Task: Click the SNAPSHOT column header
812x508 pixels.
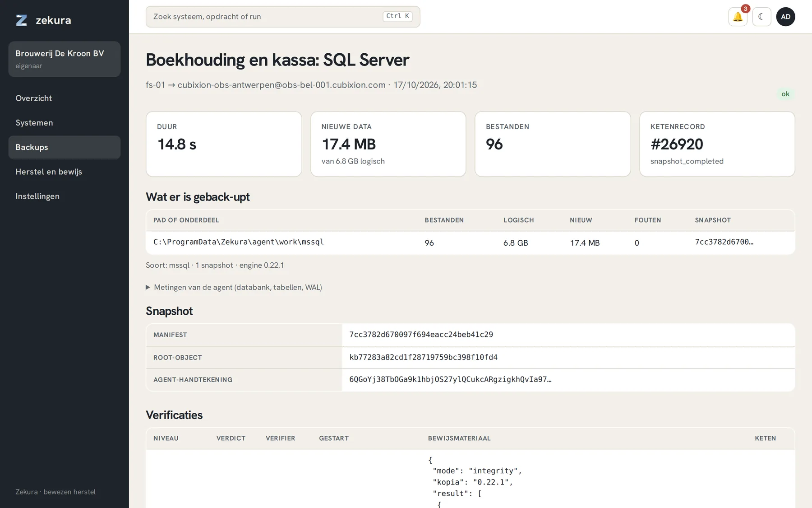Action: pos(713,220)
